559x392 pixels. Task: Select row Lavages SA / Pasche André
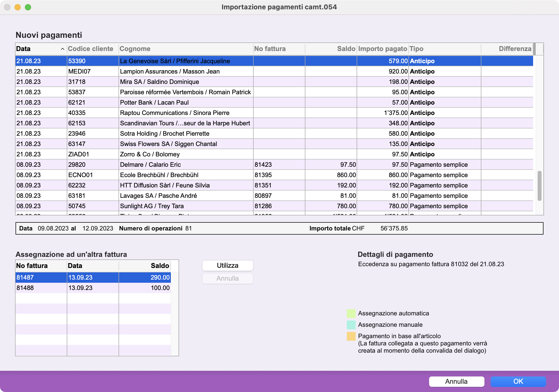tap(274, 195)
